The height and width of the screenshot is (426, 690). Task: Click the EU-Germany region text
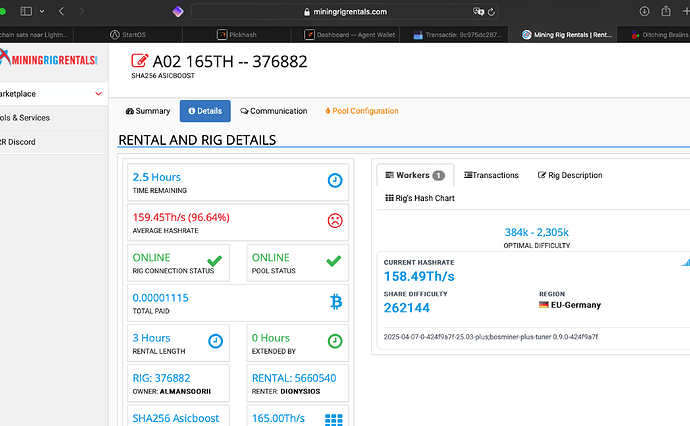(x=576, y=305)
